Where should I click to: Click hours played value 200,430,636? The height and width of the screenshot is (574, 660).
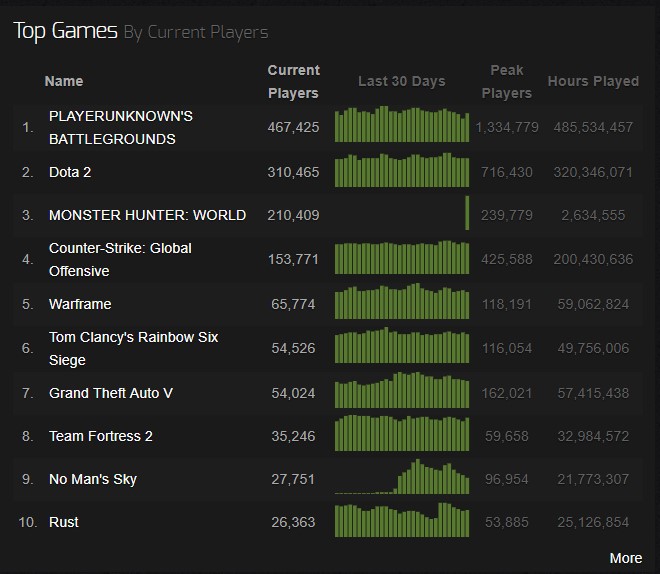[593, 259]
